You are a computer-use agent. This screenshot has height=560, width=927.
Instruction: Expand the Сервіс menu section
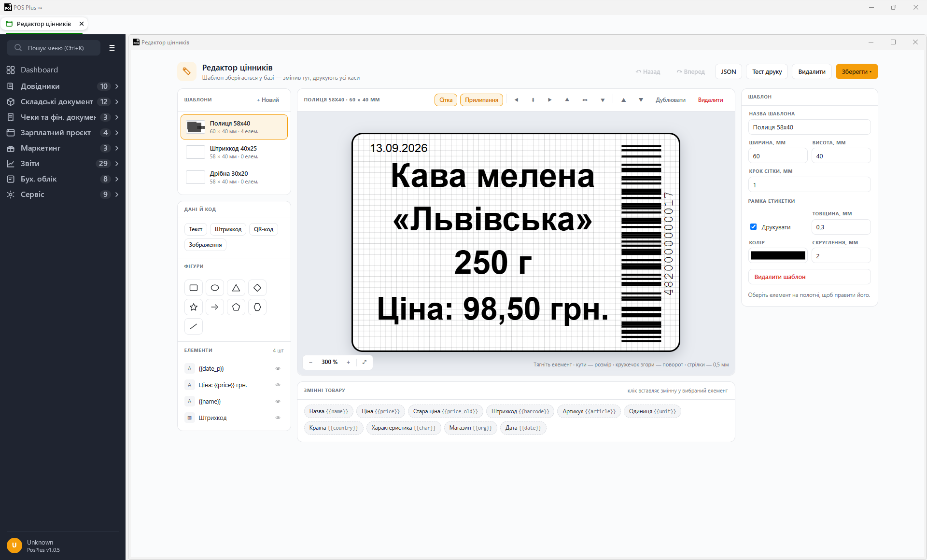63,195
